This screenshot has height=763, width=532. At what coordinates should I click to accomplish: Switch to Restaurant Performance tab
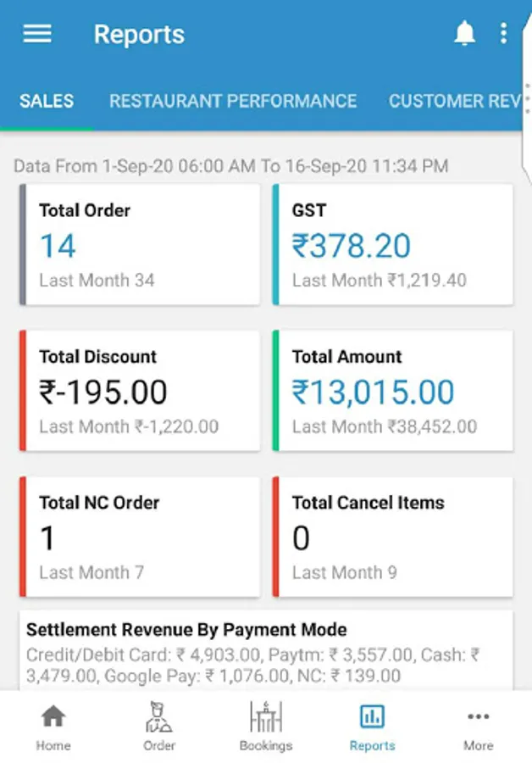click(233, 101)
